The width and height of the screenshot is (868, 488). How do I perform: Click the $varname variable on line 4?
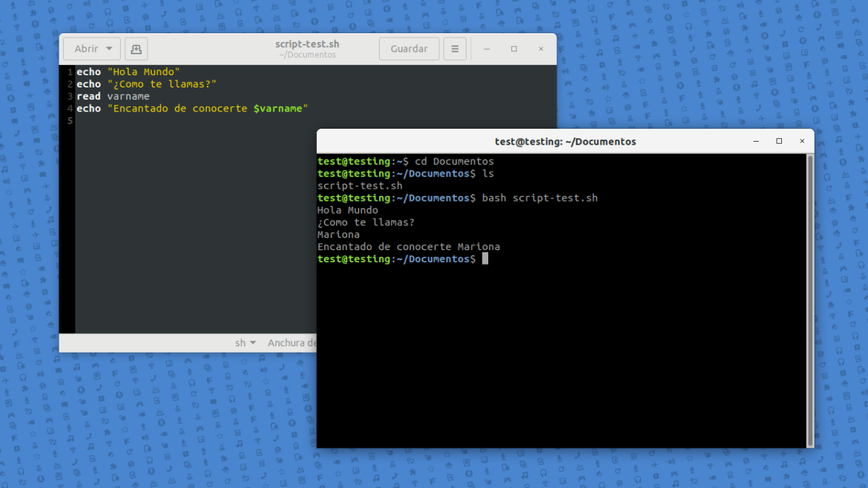(278, 108)
